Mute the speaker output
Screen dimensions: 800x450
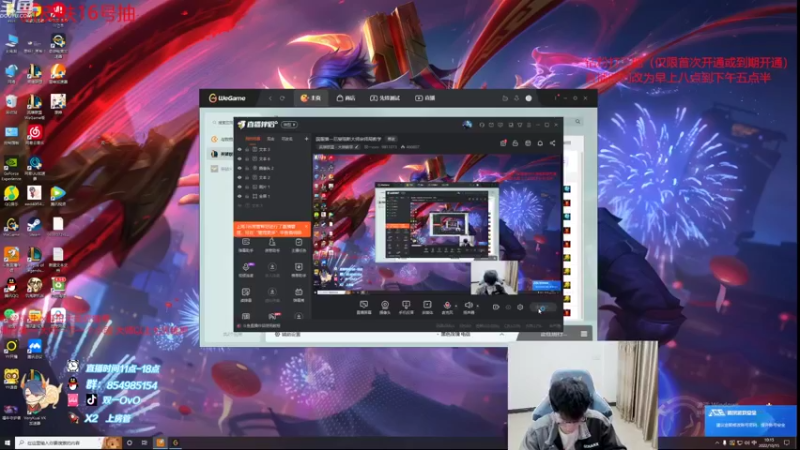click(468, 307)
